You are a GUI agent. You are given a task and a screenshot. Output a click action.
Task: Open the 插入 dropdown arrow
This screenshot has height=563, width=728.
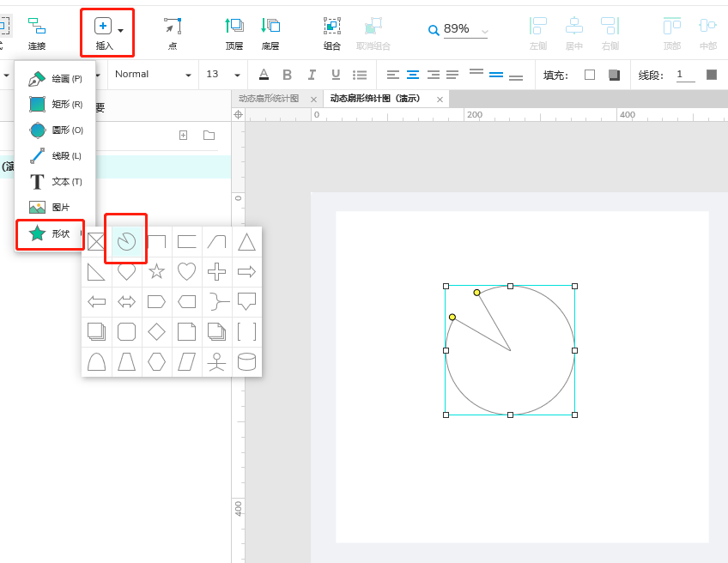tap(121, 31)
